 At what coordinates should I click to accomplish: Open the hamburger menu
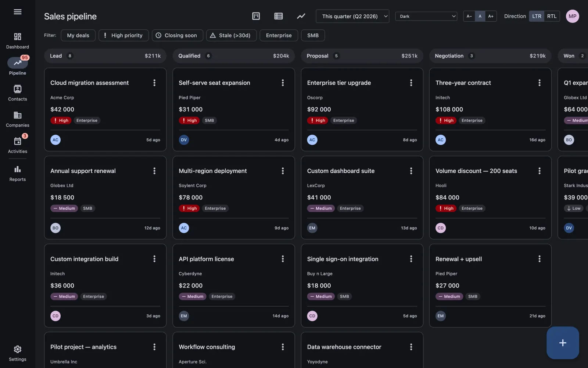[18, 12]
